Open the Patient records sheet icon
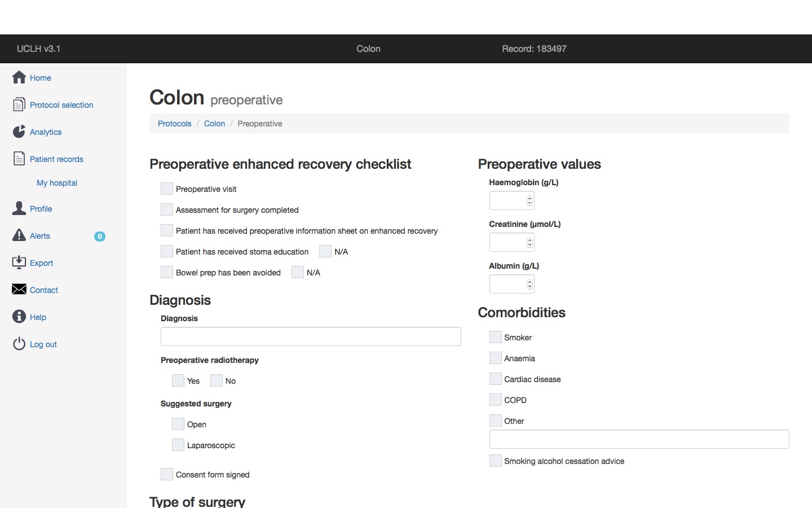The height and width of the screenshot is (508, 812). point(19,159)
